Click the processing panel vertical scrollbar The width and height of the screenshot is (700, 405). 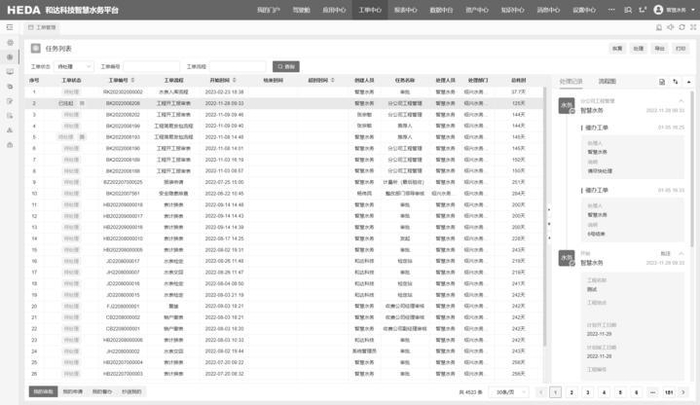point(692,169)
